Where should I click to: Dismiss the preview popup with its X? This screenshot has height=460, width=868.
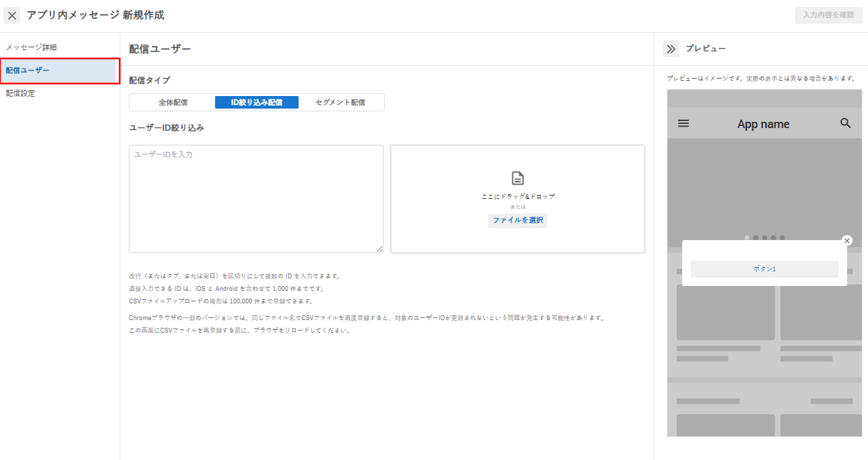pos(846,241)
